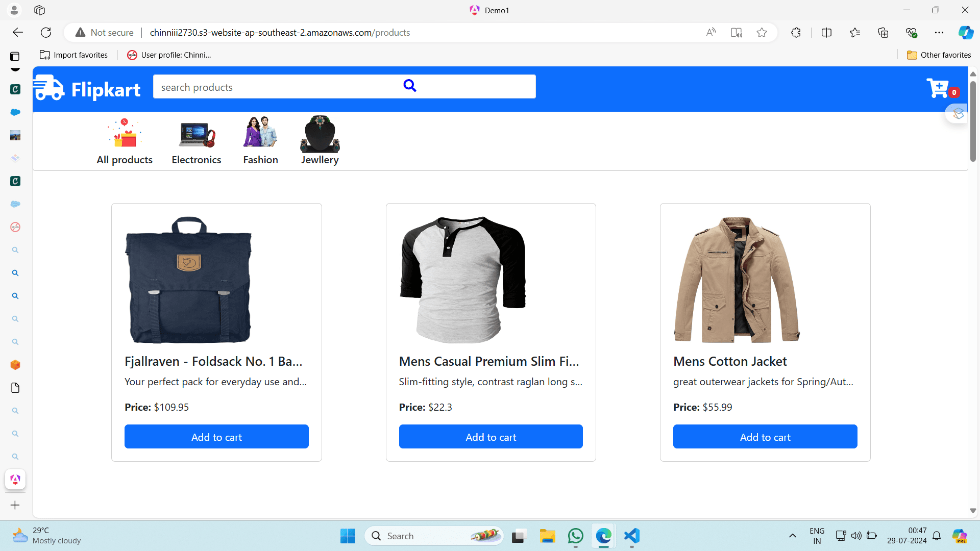Open browser Extensions puzzle icon
Viewport: 980px width, 551px height.
click(796, 33)
